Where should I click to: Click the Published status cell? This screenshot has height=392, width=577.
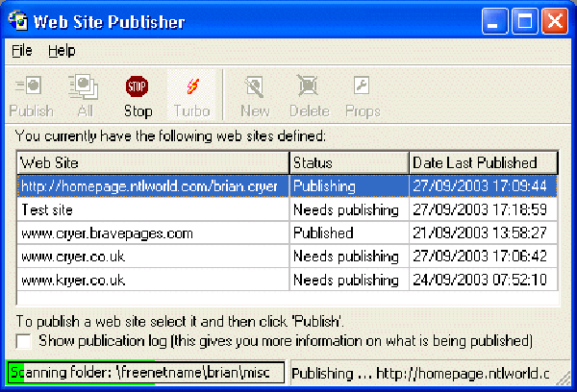pos(349,233)
